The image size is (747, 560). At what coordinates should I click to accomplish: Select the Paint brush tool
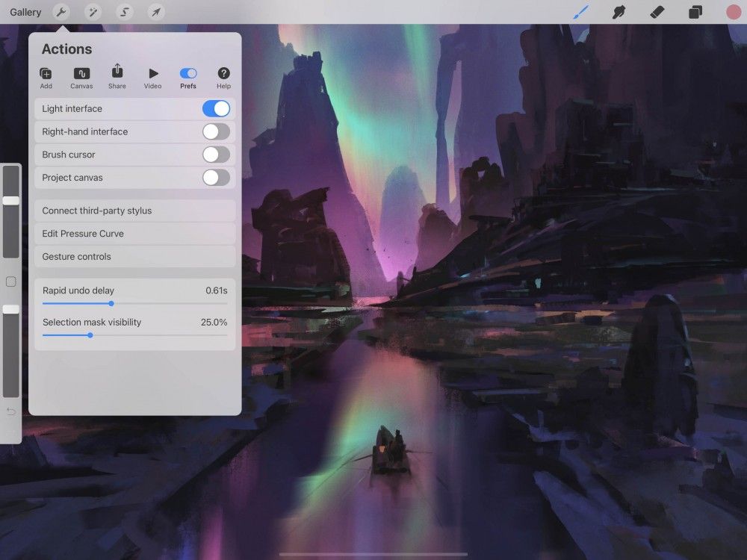[x=580, y=12]
